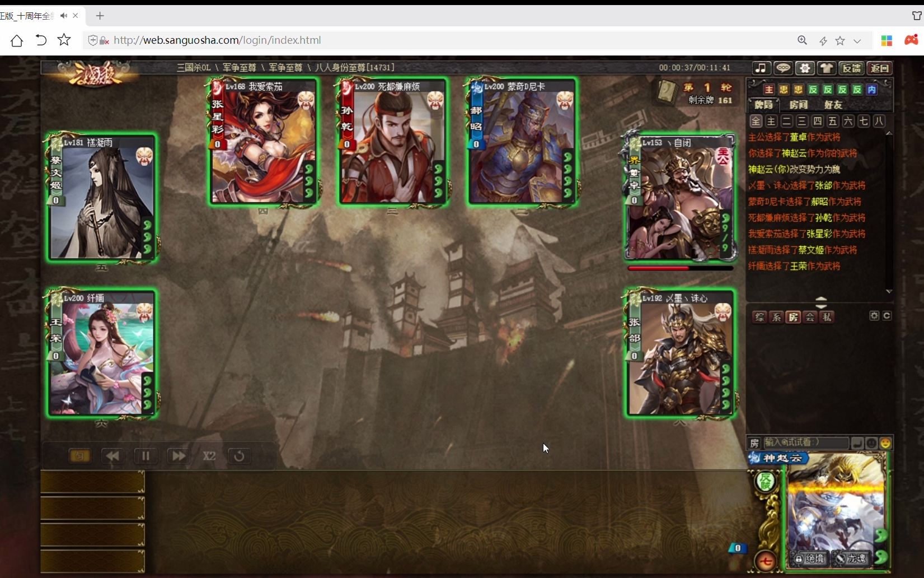This screenshot has height=578, width=924.
Task: Toggle the music note sound button
Action: pos(761,68)
